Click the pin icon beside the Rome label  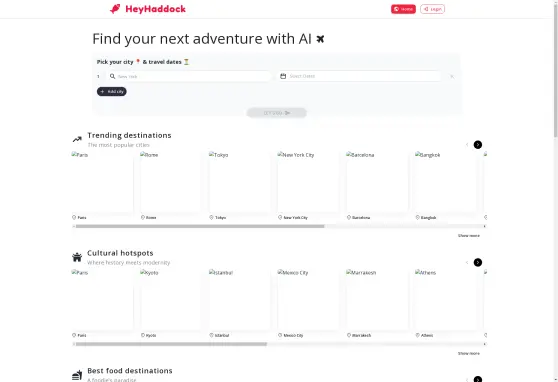point(143,217)
